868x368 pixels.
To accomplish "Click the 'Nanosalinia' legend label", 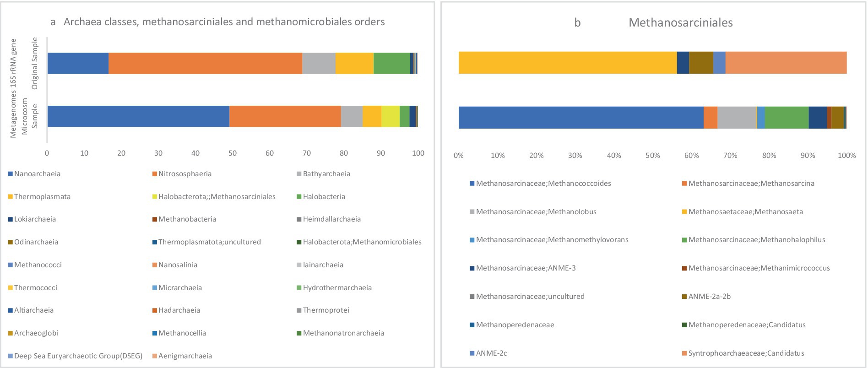I will point(178,265).
